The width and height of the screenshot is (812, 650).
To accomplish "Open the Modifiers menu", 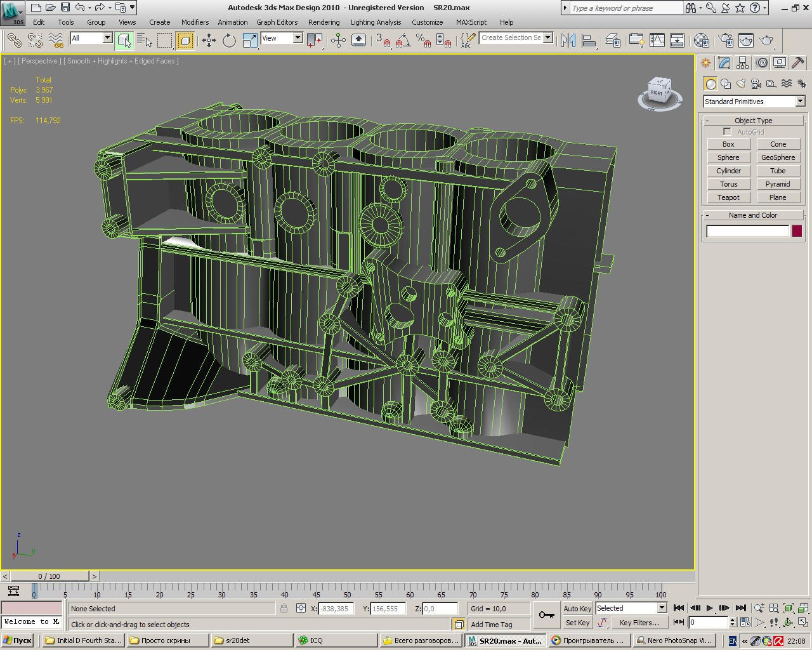I will pyautogui.click(x=195, y=22).
